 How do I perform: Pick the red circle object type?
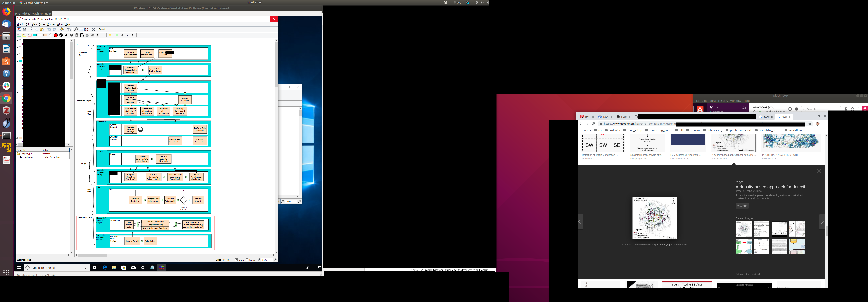(56, 35)
